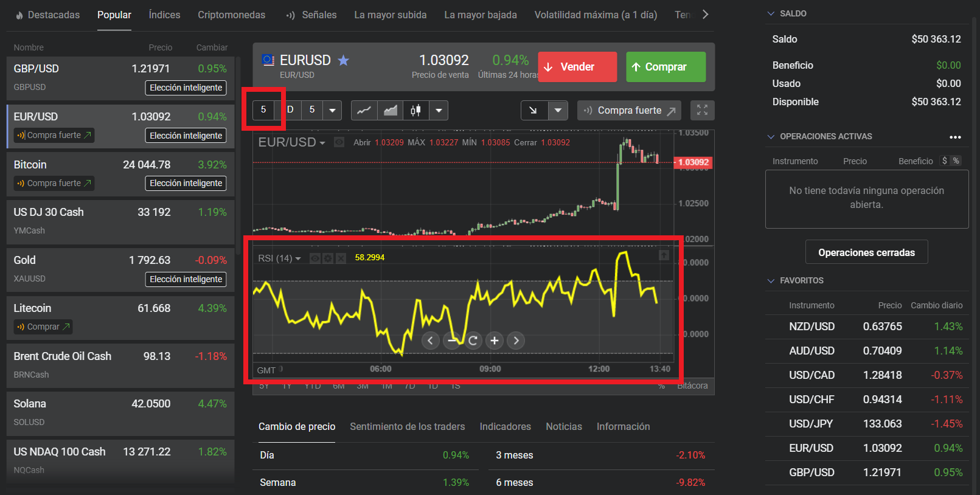Select Brent Crude Oil Cash row
The image size is (980, 495).
pyautogui.click(x=120, y=365)
